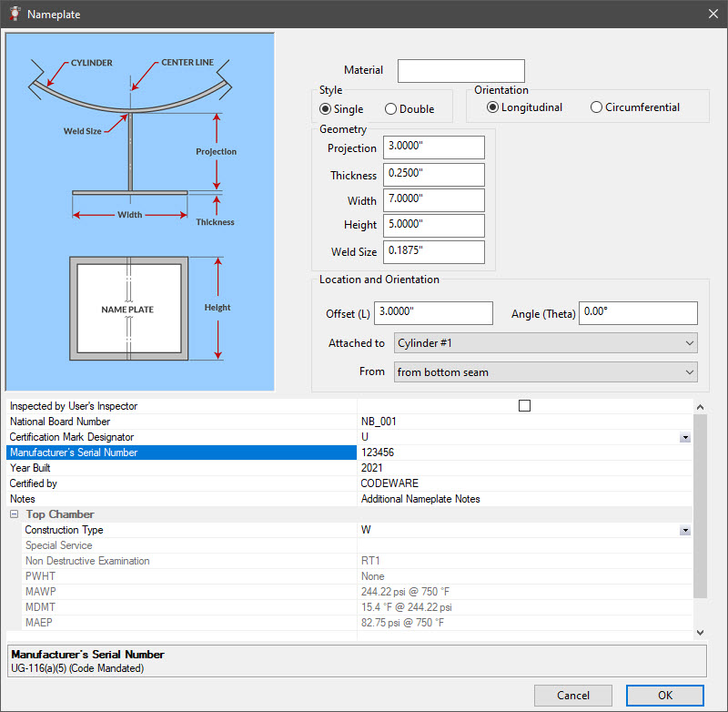The height and width of the screenshot is (712, 728).
Task: Open Certification Mark Designator dropdown arrow
Action: [x=685, y=437]
